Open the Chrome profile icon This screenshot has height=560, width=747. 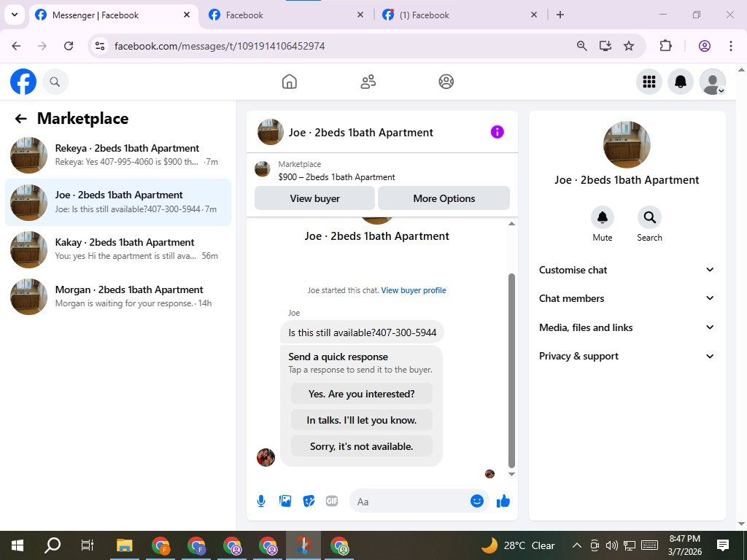click(x=705, y=46)
